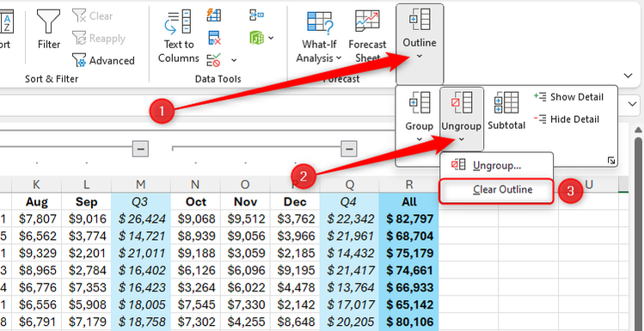Select Clear Outline menu item

click(x=496, y=190)
